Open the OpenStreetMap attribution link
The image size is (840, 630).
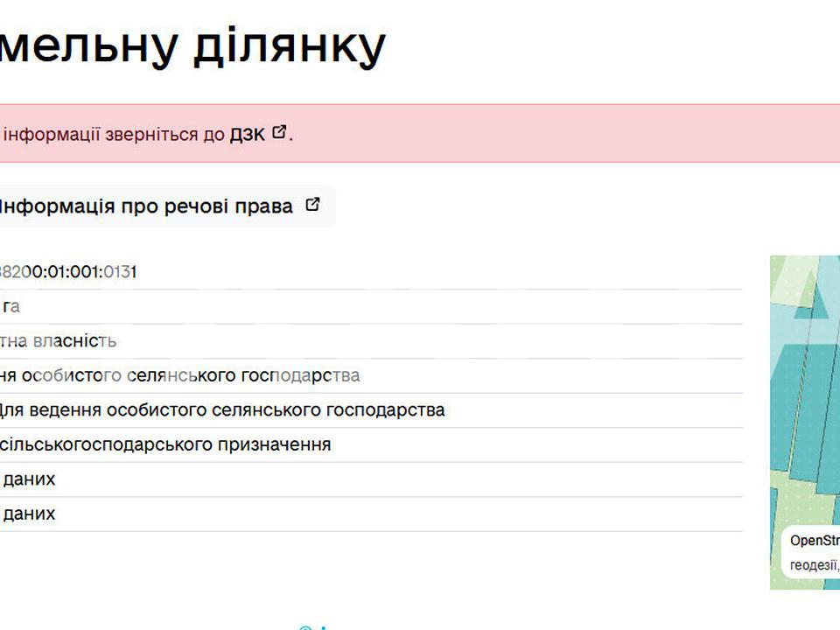coord(814,541)
